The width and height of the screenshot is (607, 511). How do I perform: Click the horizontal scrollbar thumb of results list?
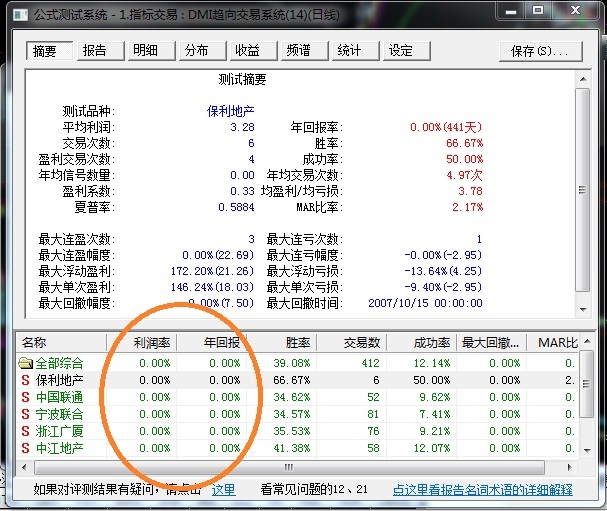tap(289, 467)
